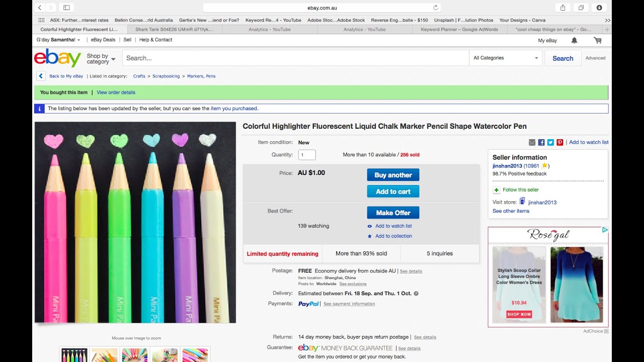Toggle the Safari sidebar
This screenshot has height=362, width=644.
pos(66,8)
